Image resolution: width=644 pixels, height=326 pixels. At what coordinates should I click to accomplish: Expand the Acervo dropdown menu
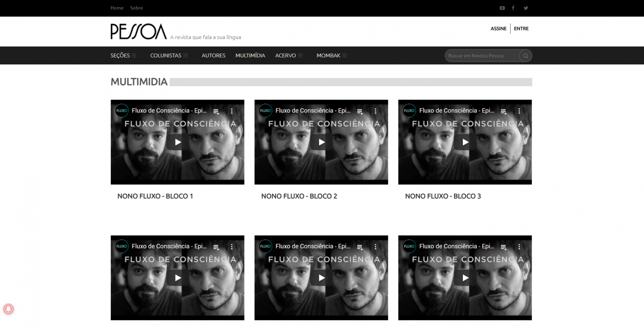tap(289, 55)
